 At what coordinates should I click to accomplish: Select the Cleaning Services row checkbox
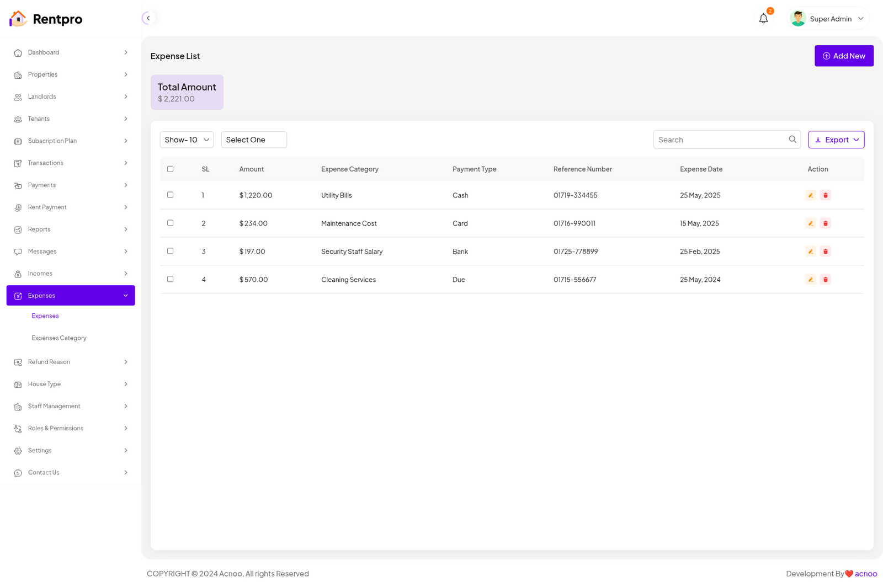tap(170, 279)
